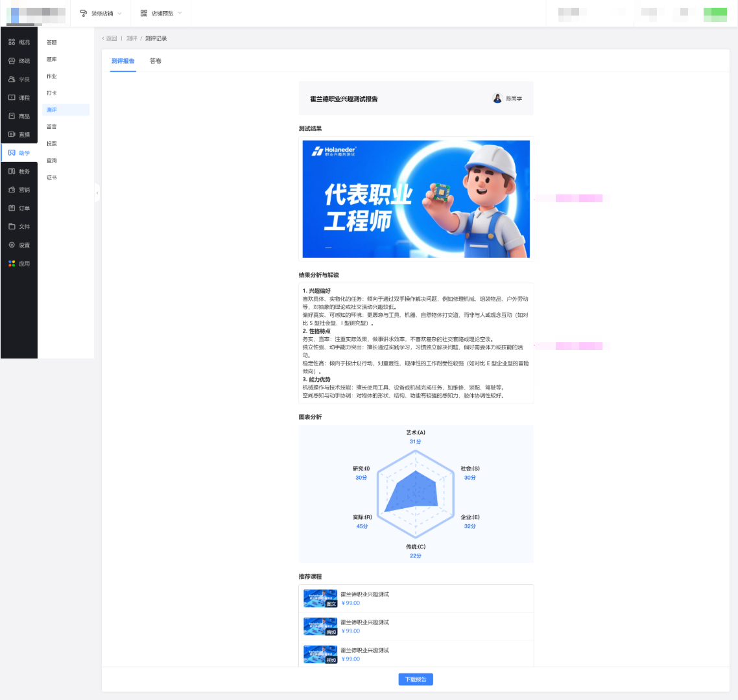Open the 商品 products section
This screenshot has width=738, height=700.
(19, 116)
